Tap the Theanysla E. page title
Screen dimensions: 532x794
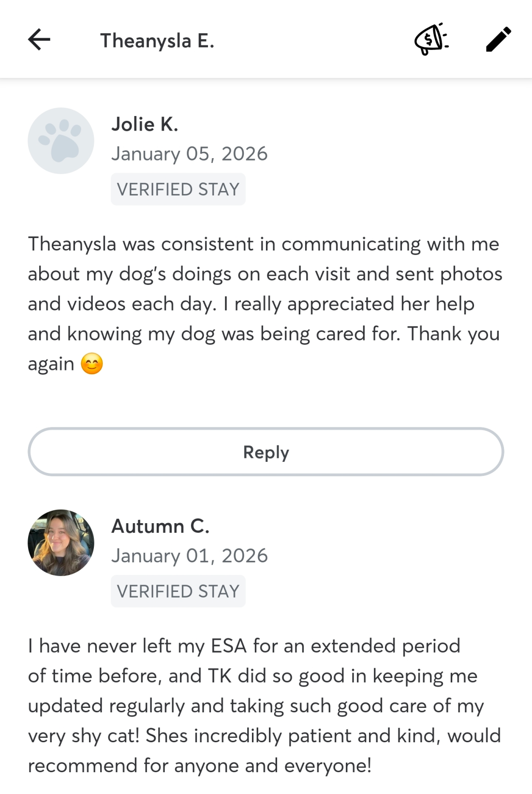click(157, 41)
